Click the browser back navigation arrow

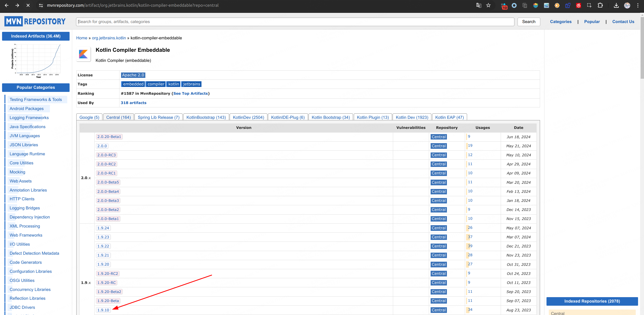[6, 5]
